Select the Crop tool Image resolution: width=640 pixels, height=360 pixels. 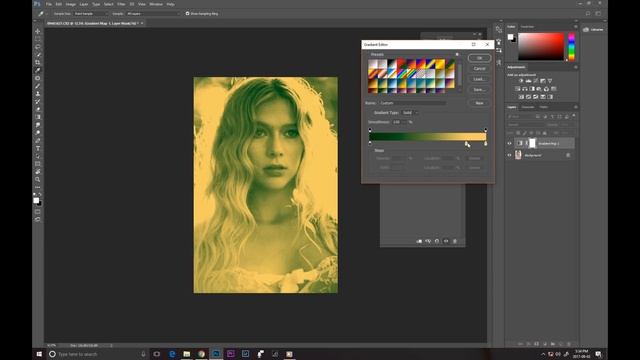38,62
